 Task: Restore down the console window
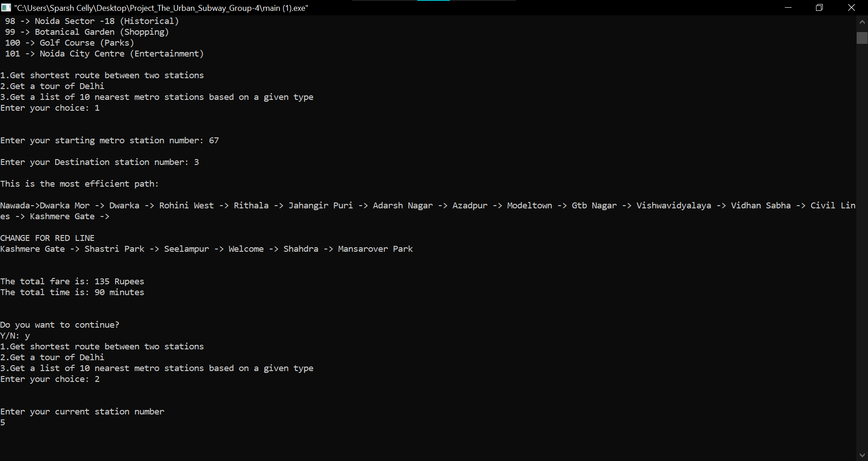819,8
